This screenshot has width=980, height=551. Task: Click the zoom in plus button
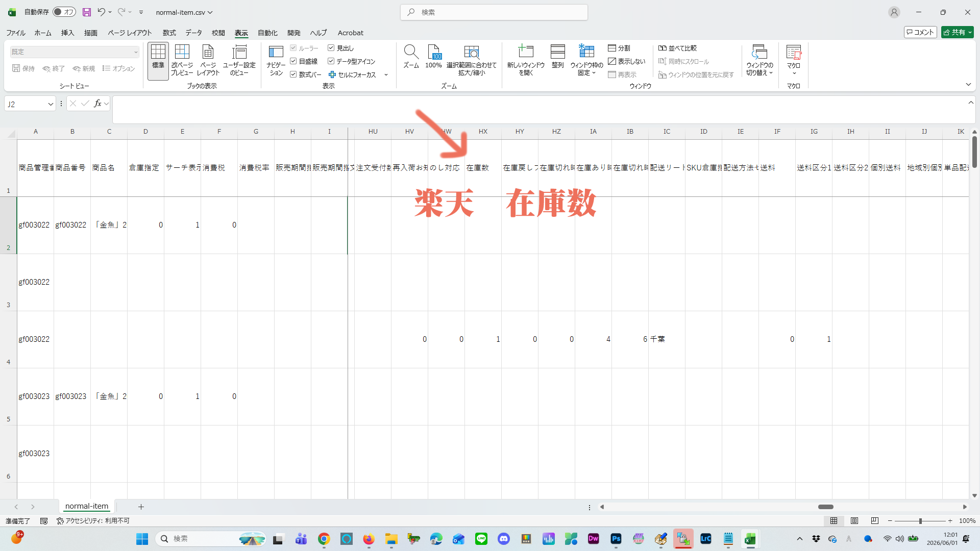950,521
